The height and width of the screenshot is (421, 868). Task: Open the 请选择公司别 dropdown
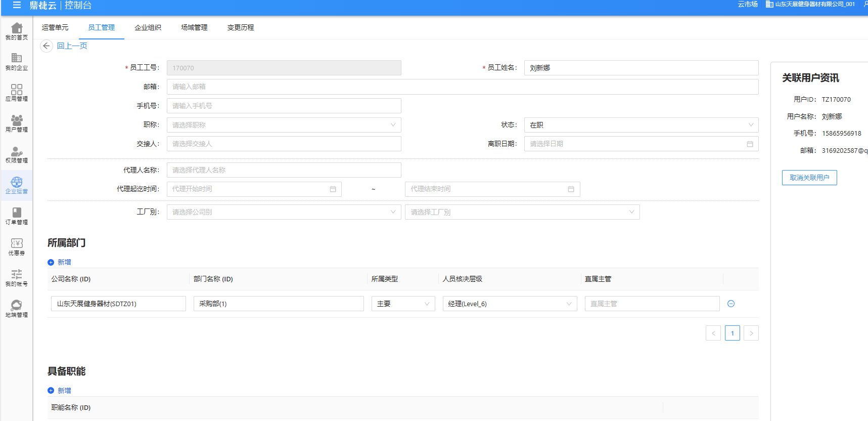click(284, 212)
